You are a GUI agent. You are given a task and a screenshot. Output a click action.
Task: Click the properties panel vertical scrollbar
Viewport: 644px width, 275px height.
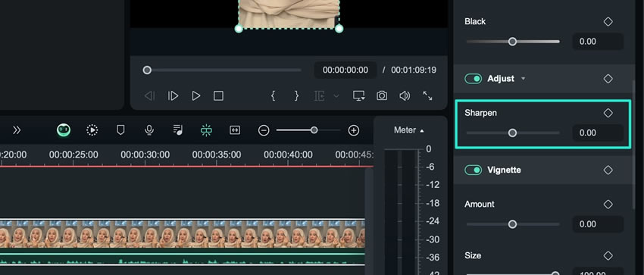(634, 144)
